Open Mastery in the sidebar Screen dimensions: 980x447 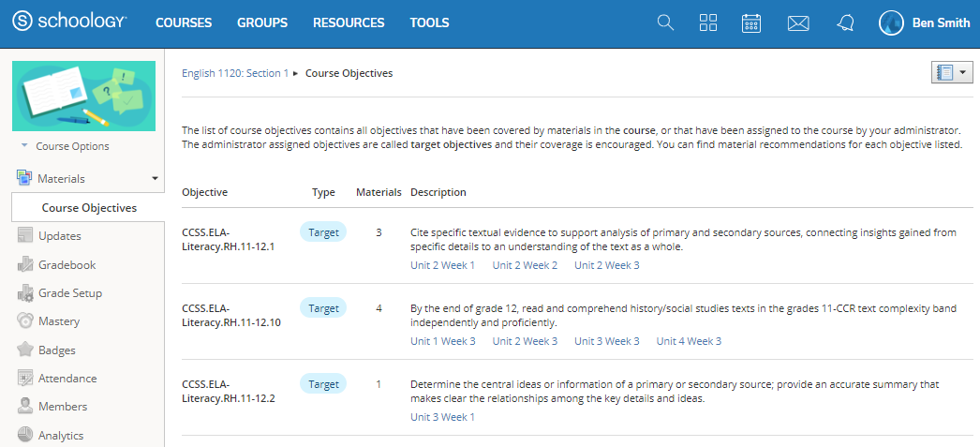(x=58, y=321)
